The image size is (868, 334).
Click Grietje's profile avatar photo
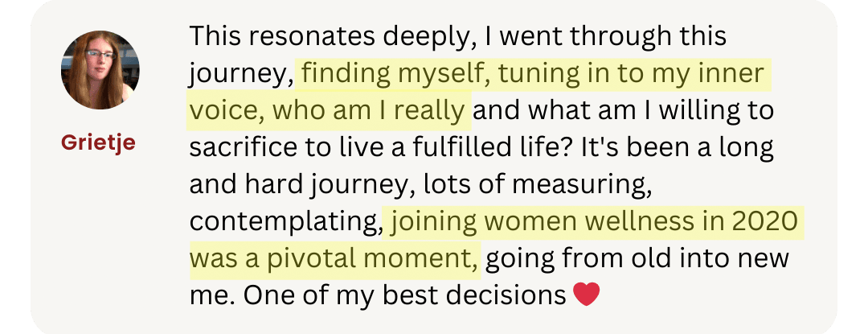pyautogui.click(x=100, y=70)
